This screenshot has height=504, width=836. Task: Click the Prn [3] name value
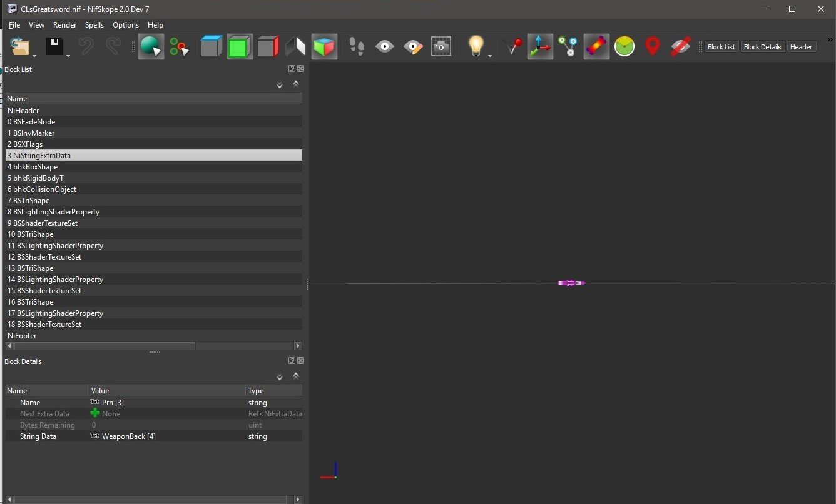coord(113,403)
